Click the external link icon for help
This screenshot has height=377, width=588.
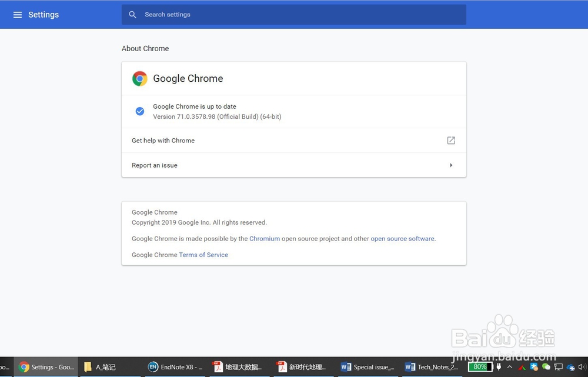451,141
